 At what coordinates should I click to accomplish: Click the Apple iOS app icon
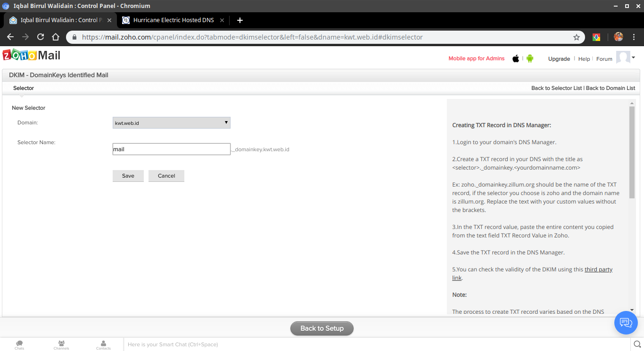coord(516,58)
